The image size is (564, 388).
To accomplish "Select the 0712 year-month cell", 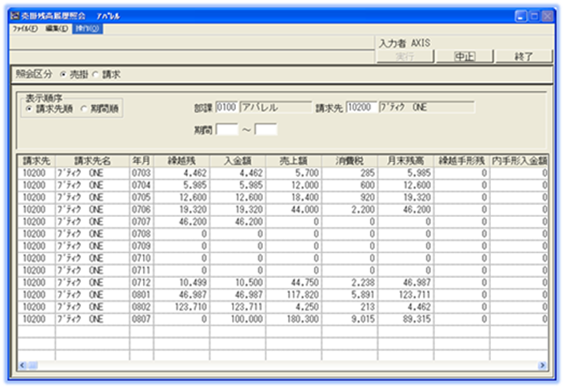I will (141, 283).
